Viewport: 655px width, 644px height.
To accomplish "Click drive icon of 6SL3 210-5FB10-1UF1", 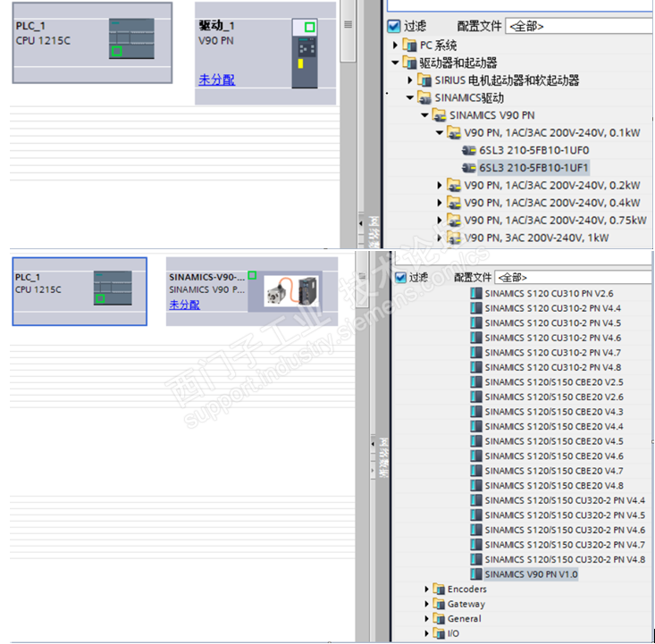I will (469, 167).
